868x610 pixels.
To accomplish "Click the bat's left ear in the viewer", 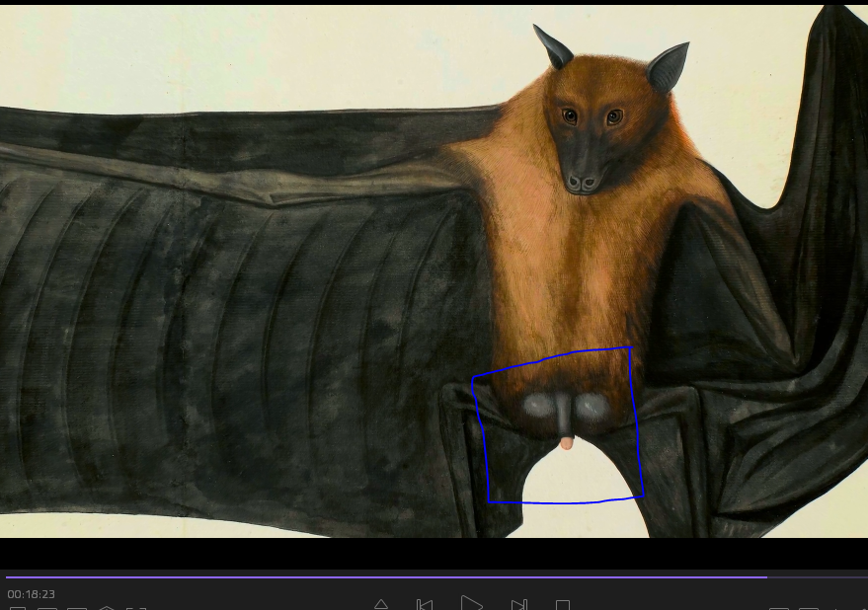I will coord(553,46).
